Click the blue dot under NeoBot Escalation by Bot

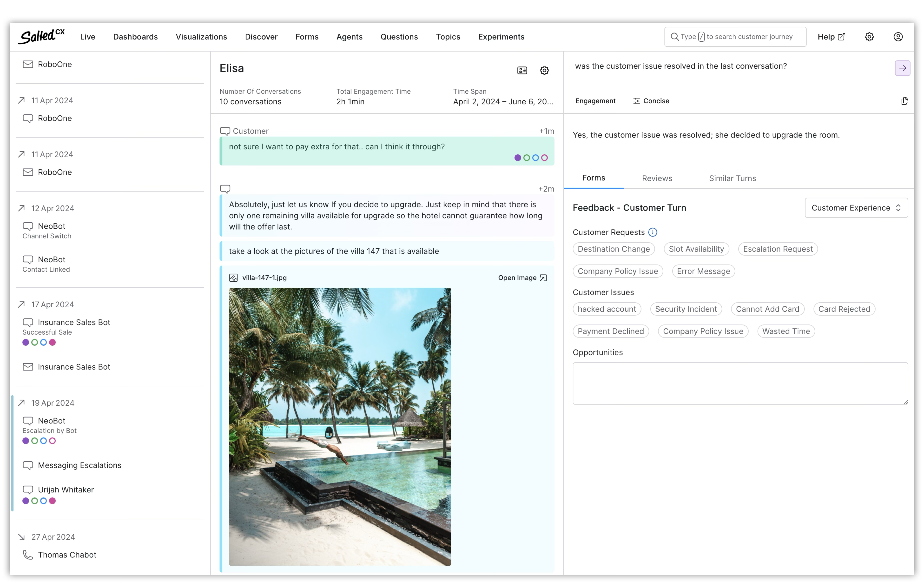pyautogui.click(x=43, y=441)
